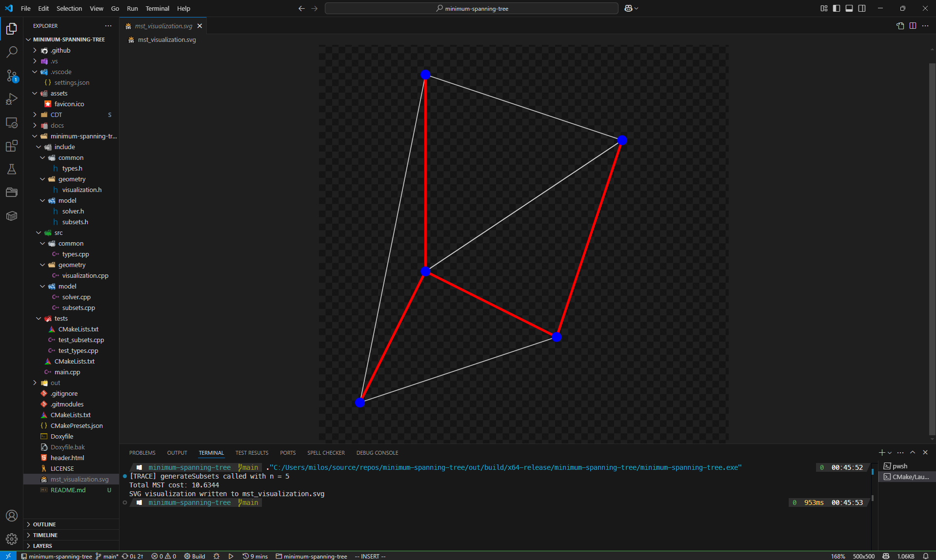Image resolution: width=936 pixels, height=560 pixels.
Task: Open Run and Debug view
Action: (x=12, y=99)
